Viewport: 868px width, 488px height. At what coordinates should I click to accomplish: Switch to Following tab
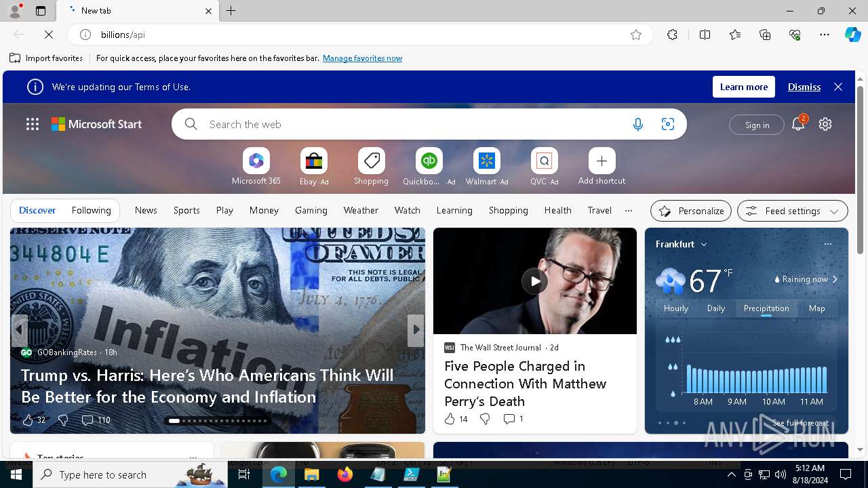click(92, 211)
